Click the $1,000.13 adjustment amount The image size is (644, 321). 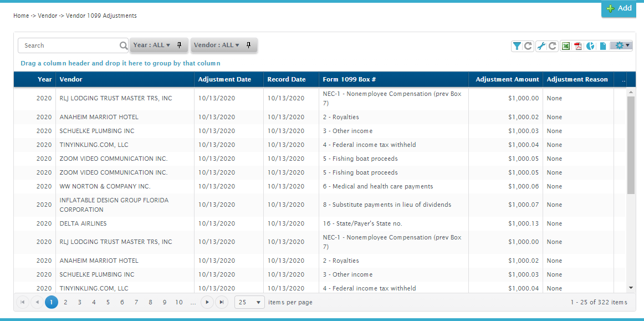click(523, 223)
